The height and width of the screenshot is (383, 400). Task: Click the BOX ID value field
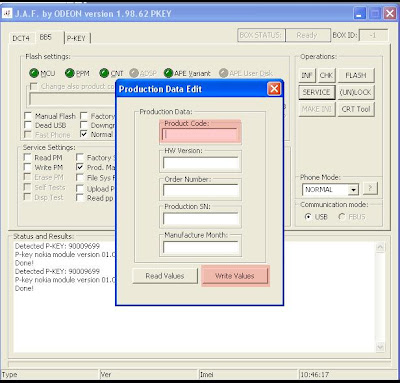click(373, 35)
